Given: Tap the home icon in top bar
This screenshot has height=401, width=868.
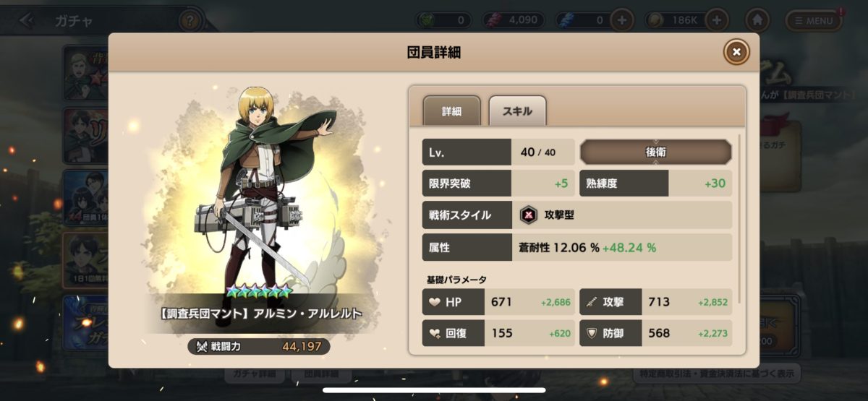Looking at the screenshot, I should (757, 20).
